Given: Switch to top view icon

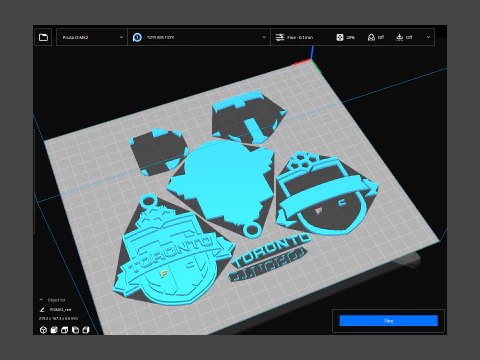Looking at the screenshot, I should click(x=64, y=330).
